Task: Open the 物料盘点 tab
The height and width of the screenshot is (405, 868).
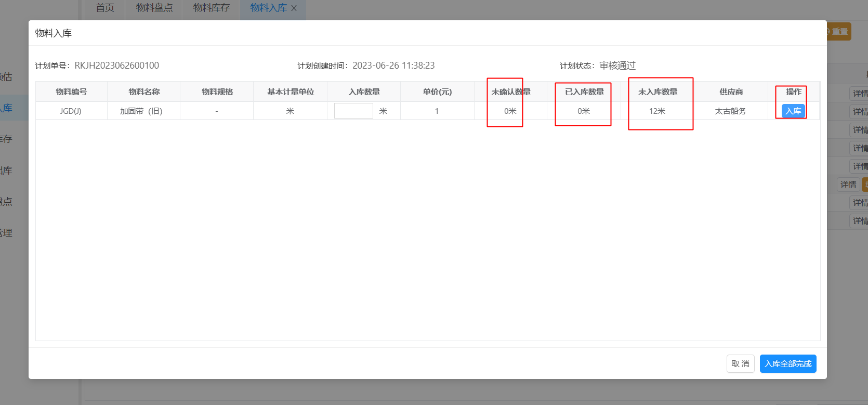Action: [x=154, y=8]
